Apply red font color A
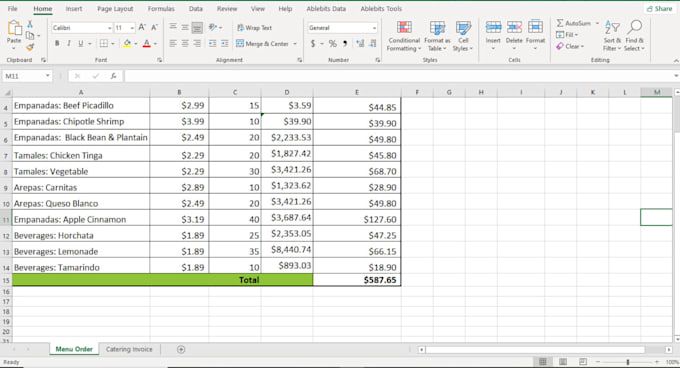This screenshot has height=368, width=680. [x=147, y=43]
